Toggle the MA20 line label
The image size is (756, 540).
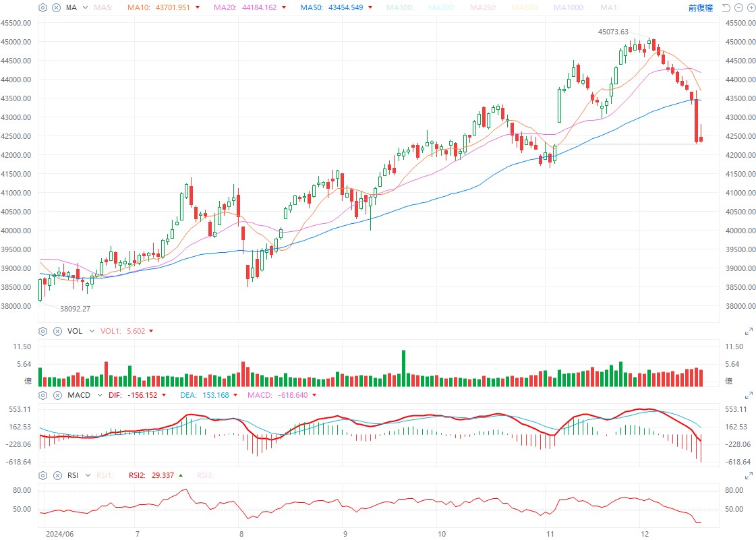225,7
